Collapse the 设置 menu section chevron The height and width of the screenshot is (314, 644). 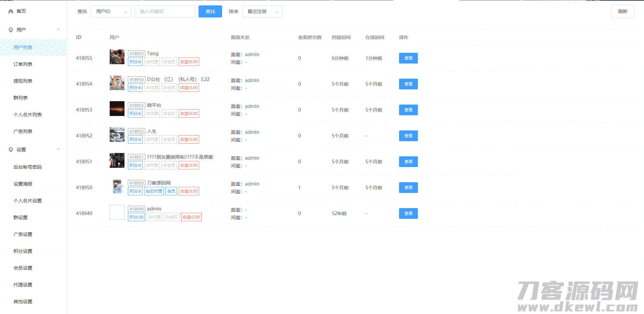point(58,149)
